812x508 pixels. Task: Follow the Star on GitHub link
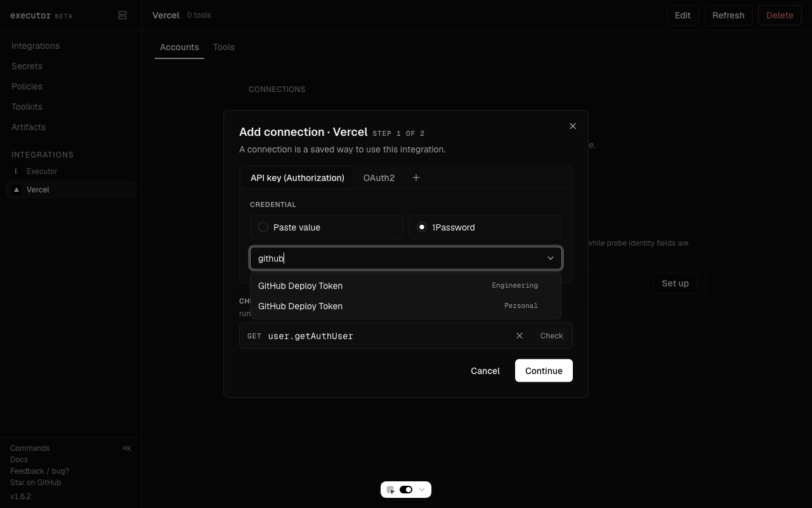[36, 483]
